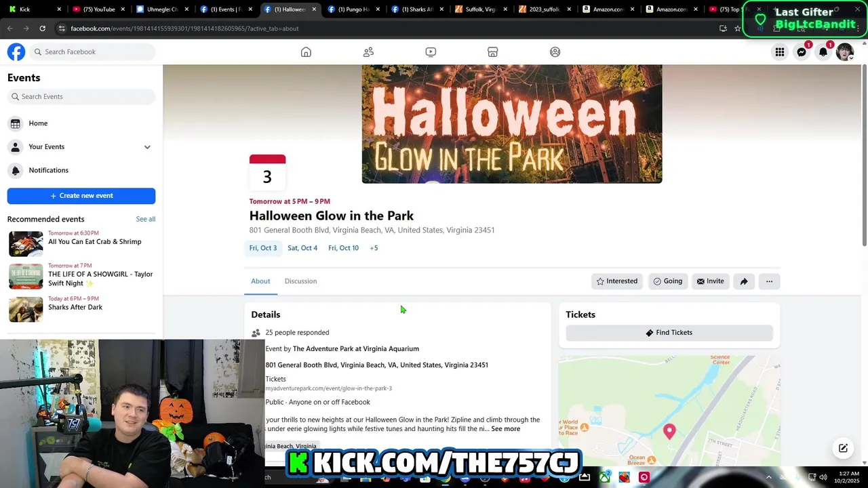Select the Fri, Oct 3 date
This screenshot has width=868, height=488.
263,248
